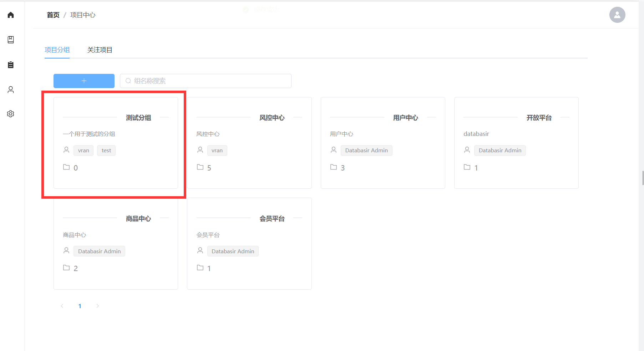The image size is (644, 351).
Task: Click the user avatar at top right
Action: [x=617, y=15]
